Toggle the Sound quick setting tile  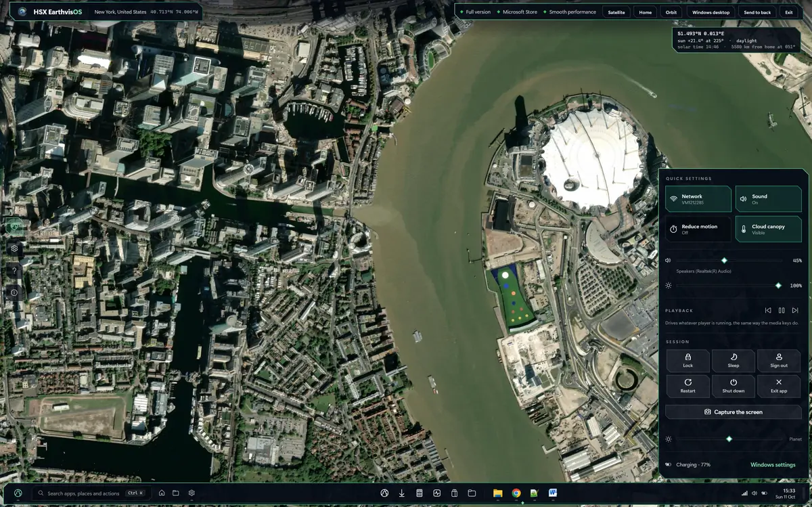click(x=768, y=199)
